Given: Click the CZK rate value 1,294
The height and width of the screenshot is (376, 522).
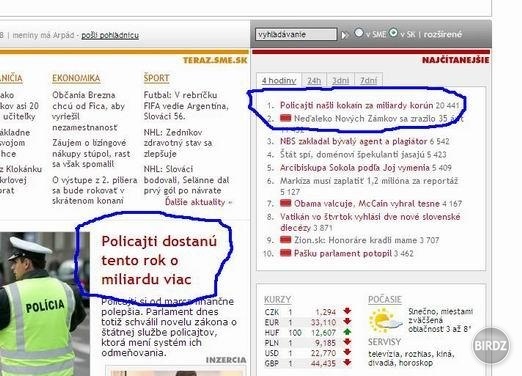Looking at the screenshot, I should [x=325, y=312].
